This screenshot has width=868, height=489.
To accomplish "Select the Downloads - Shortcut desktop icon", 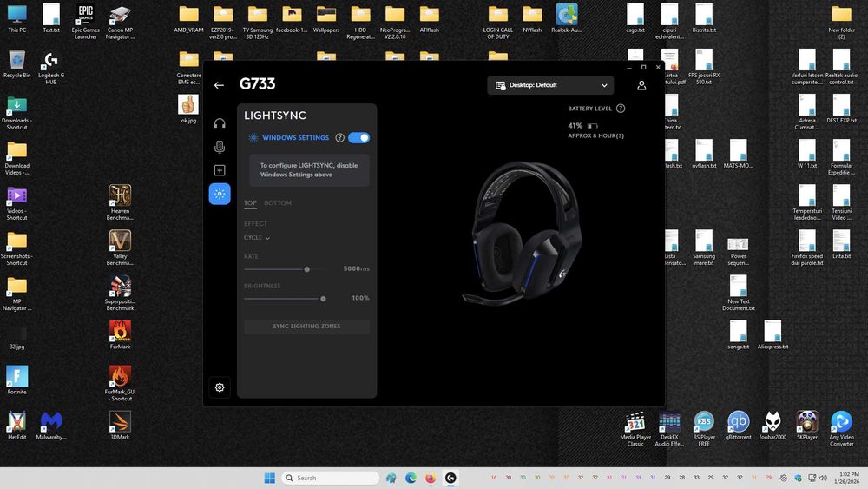I will [x=16, y=113].
